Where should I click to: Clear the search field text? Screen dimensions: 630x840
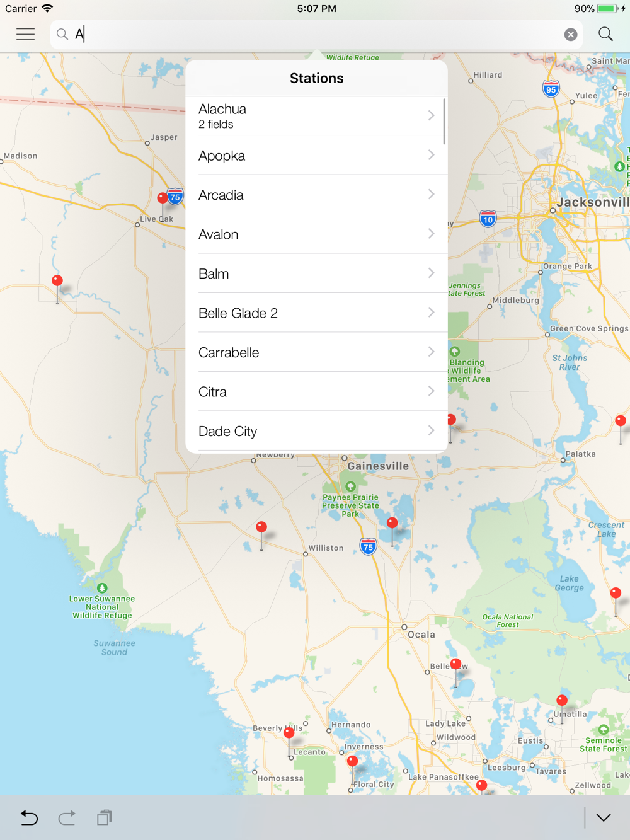pos(570,35)
